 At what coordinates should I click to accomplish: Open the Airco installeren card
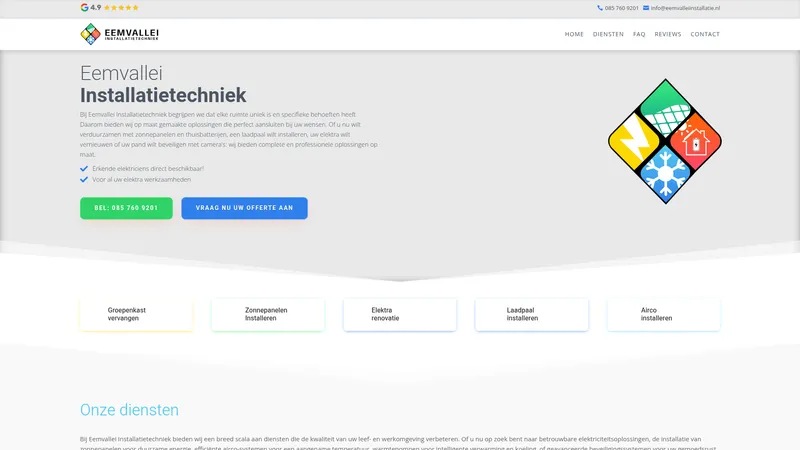pos(663,315)
